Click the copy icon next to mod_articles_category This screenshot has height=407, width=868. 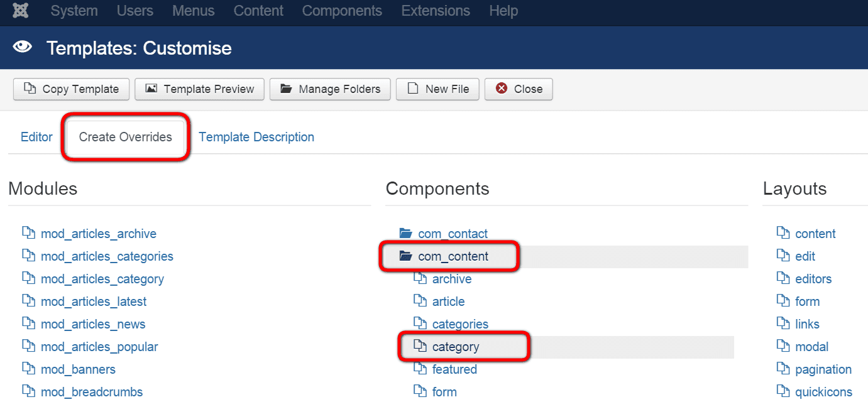(28, 278)
